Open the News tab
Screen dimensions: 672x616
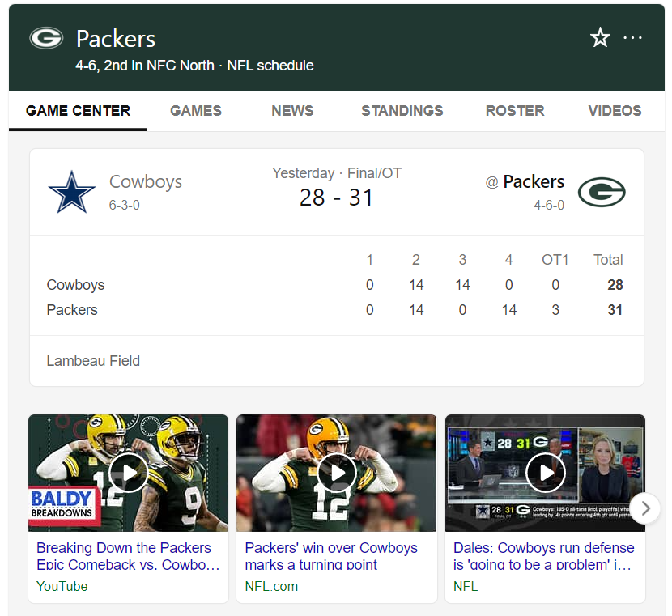[293, 111]
